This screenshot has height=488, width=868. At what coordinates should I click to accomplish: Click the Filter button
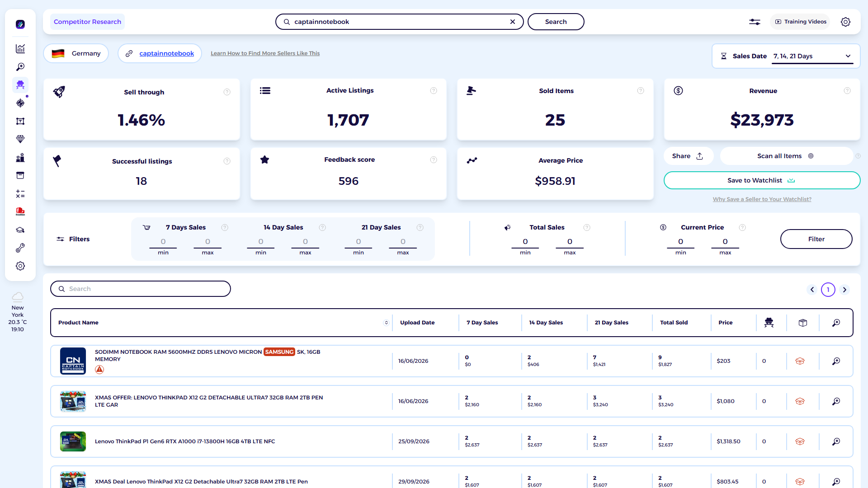[x=816, y=239]
